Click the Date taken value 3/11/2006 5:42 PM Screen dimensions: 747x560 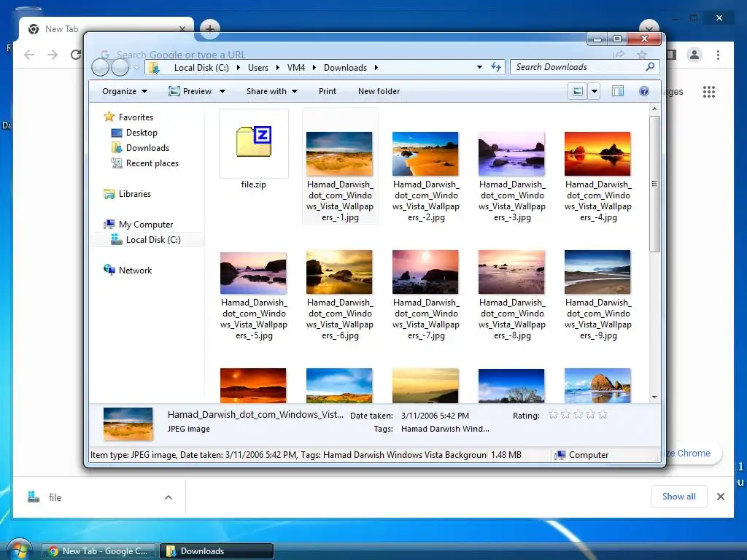pos(435,415)
